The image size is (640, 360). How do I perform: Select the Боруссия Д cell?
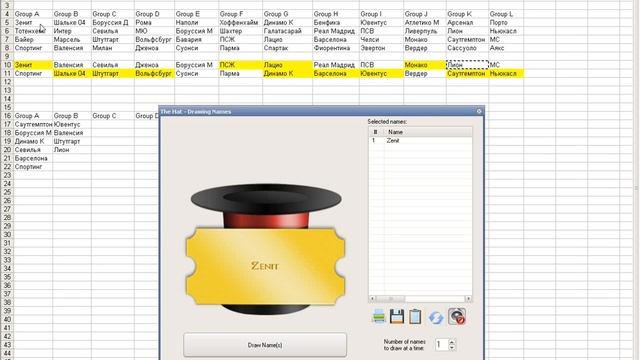pos(112,22)
